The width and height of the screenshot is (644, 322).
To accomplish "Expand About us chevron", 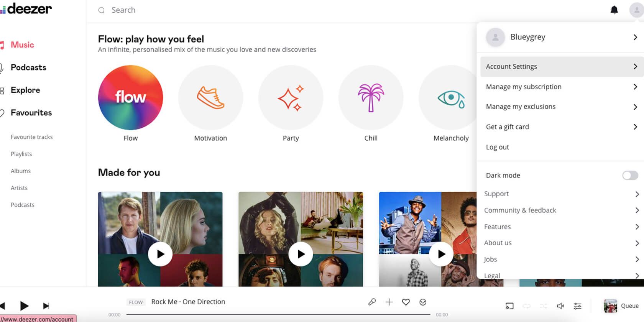I will 637,243.
